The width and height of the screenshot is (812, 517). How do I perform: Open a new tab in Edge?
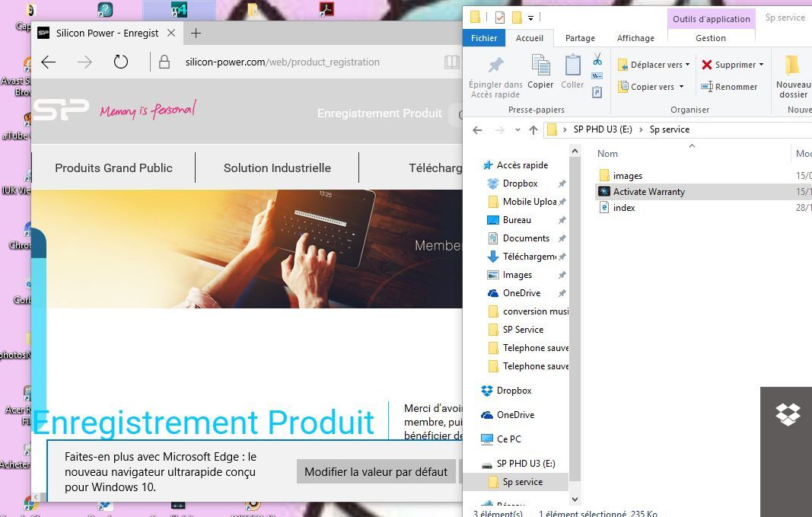pos(196,34)
